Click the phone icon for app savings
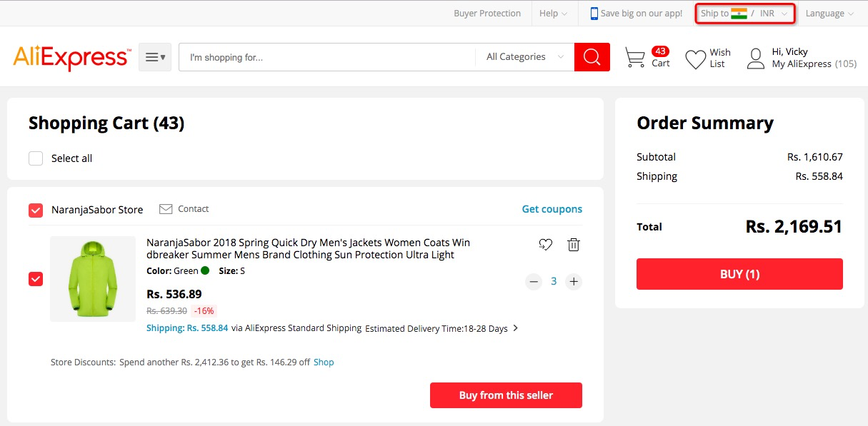The image size is (868, 426). [594, 14]
